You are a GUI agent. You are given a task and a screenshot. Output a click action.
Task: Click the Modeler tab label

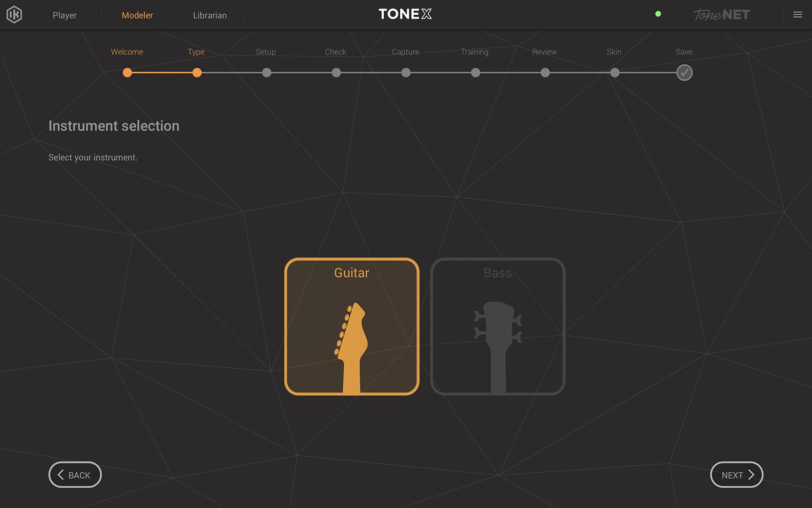pyautogui.click(x=137, y=15)
